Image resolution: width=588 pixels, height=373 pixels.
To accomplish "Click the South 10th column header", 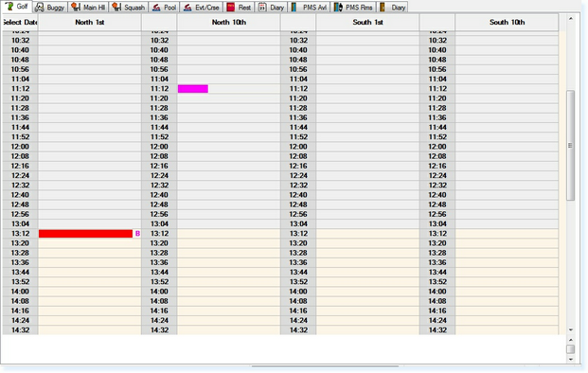I will [507, 22].
